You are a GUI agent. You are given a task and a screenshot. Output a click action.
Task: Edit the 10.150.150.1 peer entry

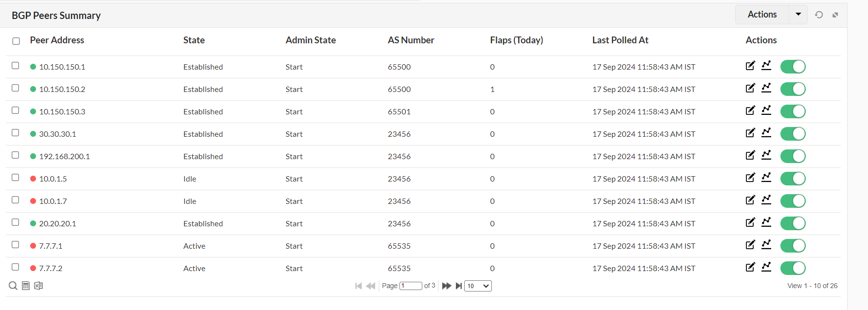pyautogui.click(x=750, y=66)
